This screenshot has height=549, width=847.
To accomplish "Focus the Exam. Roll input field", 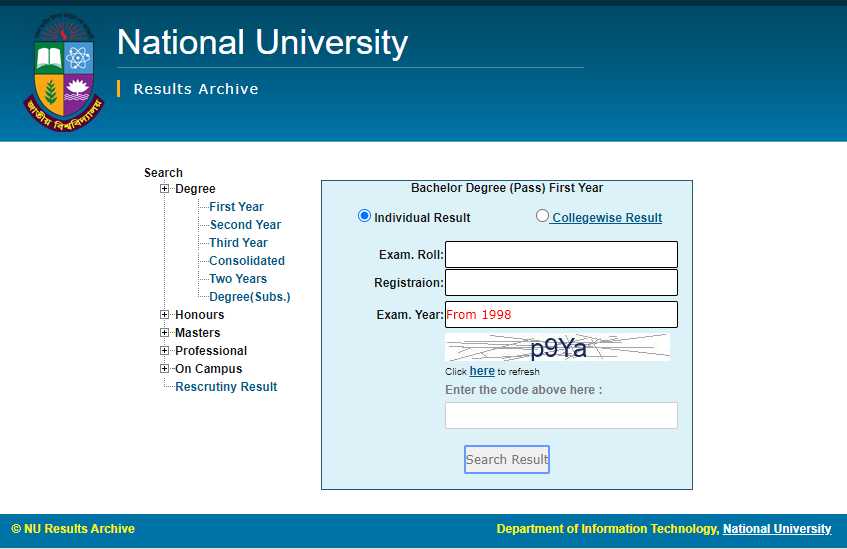I will click(x=561, y=255).
